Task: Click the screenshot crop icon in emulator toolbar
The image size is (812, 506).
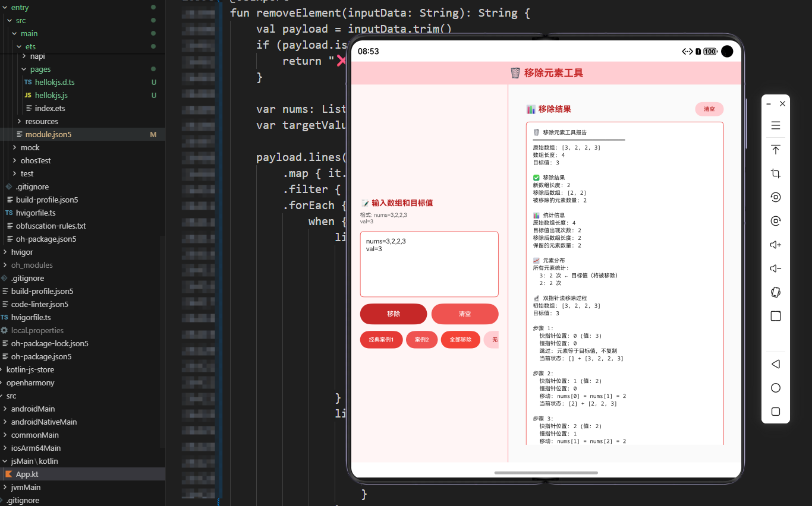Action: point(776,173)
